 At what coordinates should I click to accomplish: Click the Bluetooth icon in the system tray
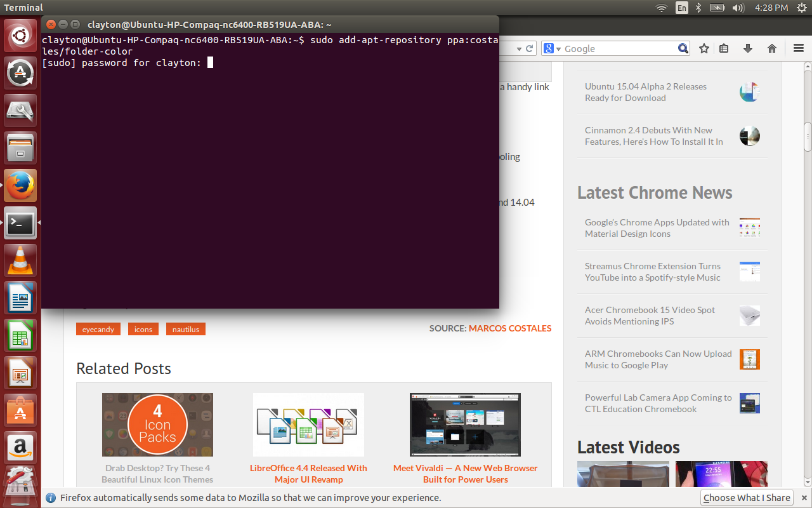700,8
